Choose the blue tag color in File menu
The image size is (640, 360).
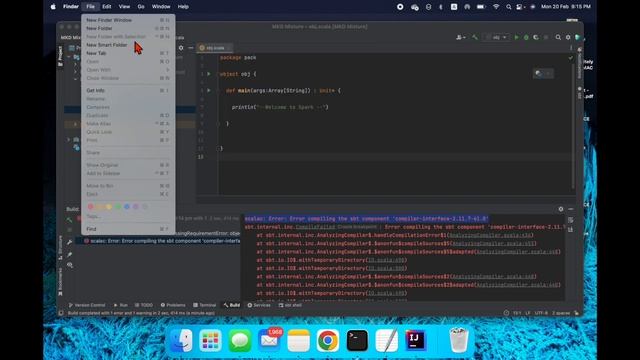pyautogui.click(x=127, y=207)
